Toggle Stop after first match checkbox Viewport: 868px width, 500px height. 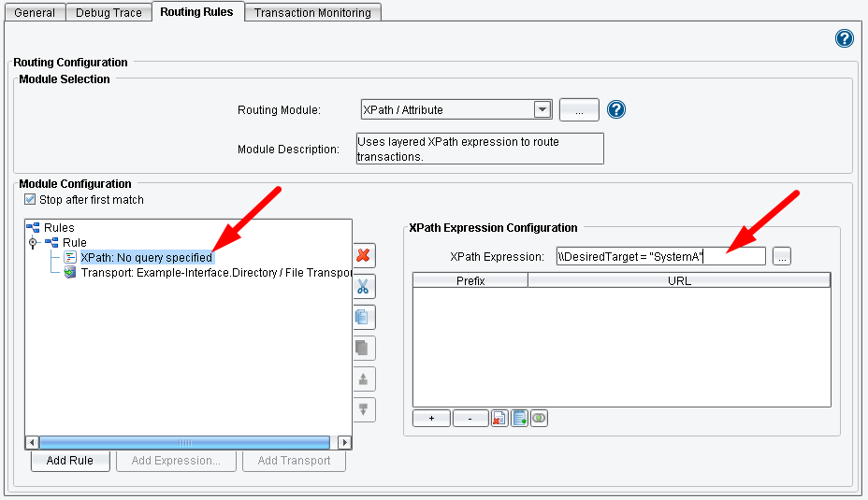[30, 200]
